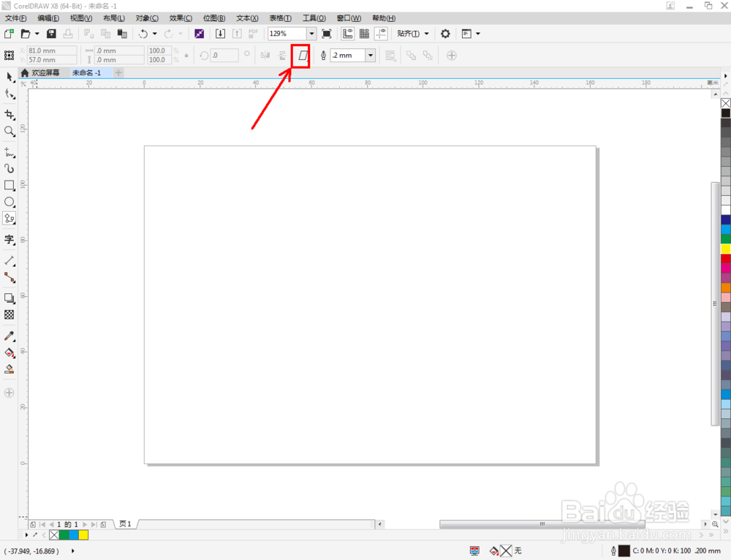731x560 pixels.
Task: Open the 工具(O) menu
Action: [314, 18]
